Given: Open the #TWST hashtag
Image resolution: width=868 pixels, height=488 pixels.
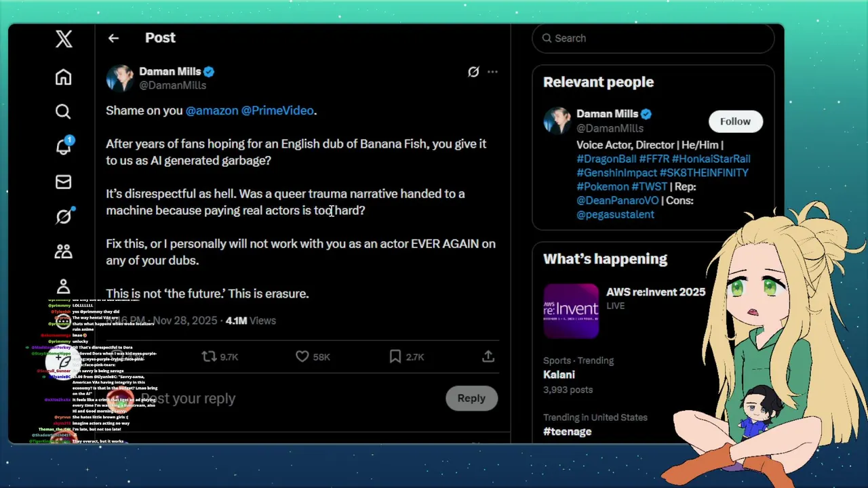Looking at the screenshot, I should pyautogui.click(x=649, y=186).
